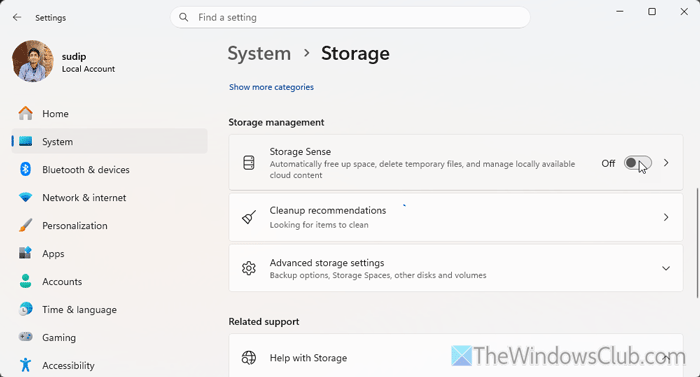Click the Personalization paintbrush icon
This screenshot has width=700, height=377.
25,225
